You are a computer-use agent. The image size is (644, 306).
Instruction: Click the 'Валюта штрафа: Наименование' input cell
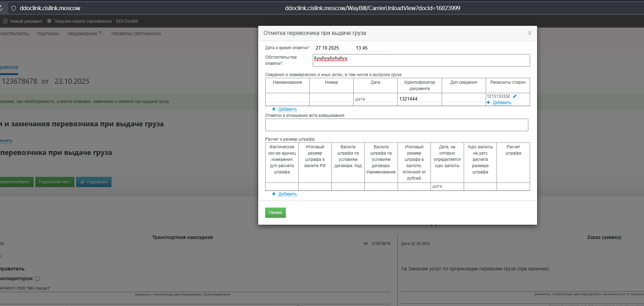pyautogui.click(x=381, y=187)
